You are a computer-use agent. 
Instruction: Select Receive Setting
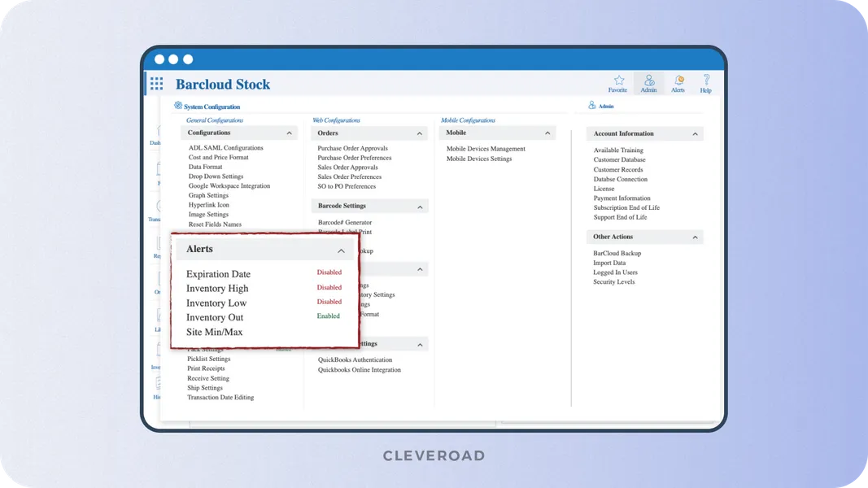coord(208,378)
